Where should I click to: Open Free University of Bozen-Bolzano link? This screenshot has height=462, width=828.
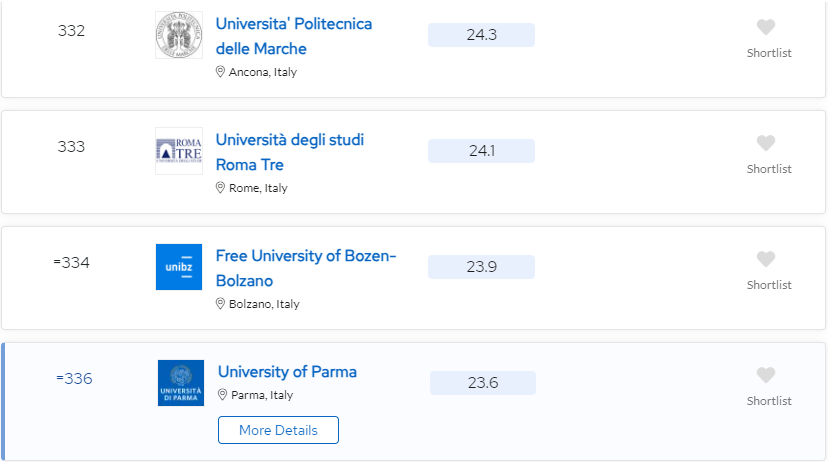pyautogui.click(x=306, y=268)
